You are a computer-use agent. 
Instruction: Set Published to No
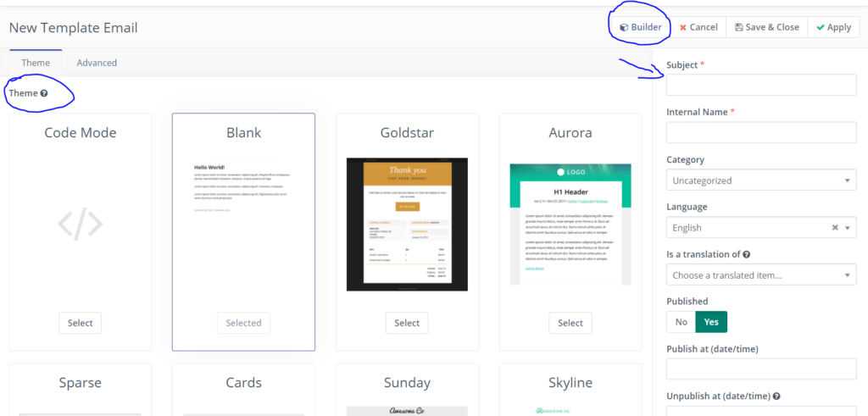pos(681,322)
